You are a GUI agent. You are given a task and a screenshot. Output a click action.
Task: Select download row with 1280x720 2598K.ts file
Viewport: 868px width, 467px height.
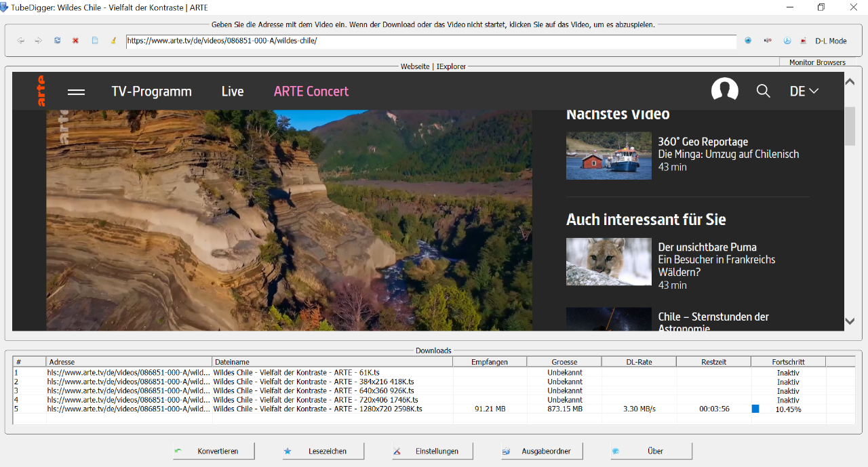tap(434, 409)
